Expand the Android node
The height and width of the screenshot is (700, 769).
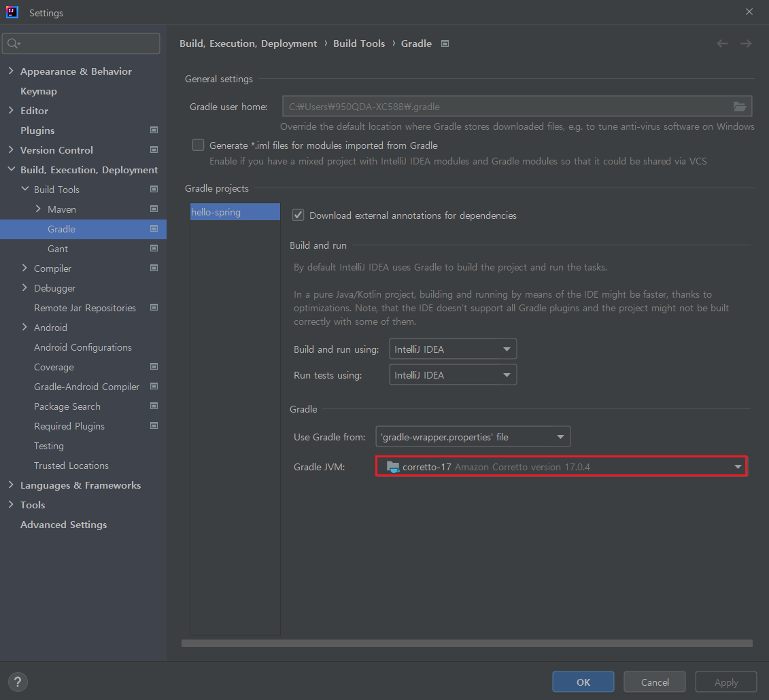click(24, 328)
